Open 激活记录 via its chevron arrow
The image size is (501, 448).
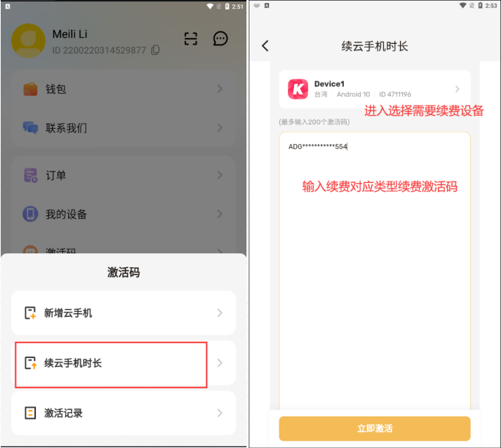coord(219,413)
